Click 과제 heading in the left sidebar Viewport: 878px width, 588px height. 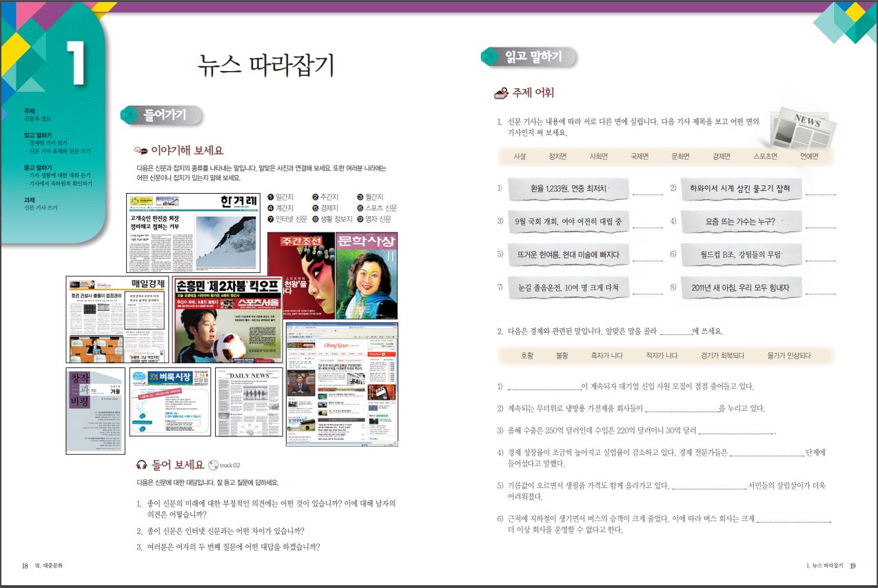tap(30, 199)
